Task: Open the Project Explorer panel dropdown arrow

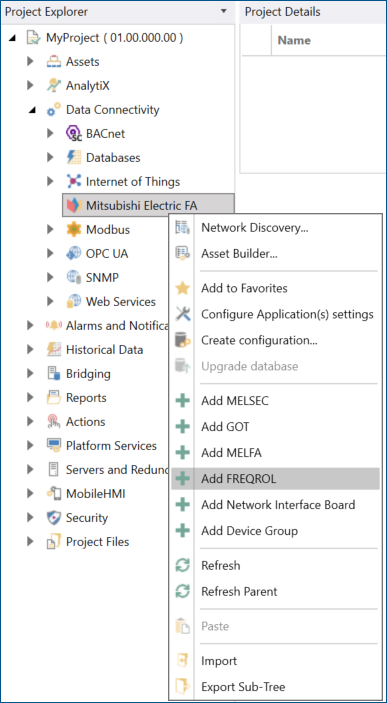Action: pos(224,11)
